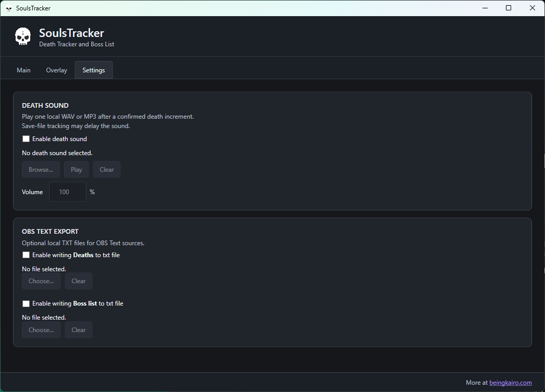The image size is (545, 392).
Task: Open the beingkairo.com link
Action: click(511, 382)
